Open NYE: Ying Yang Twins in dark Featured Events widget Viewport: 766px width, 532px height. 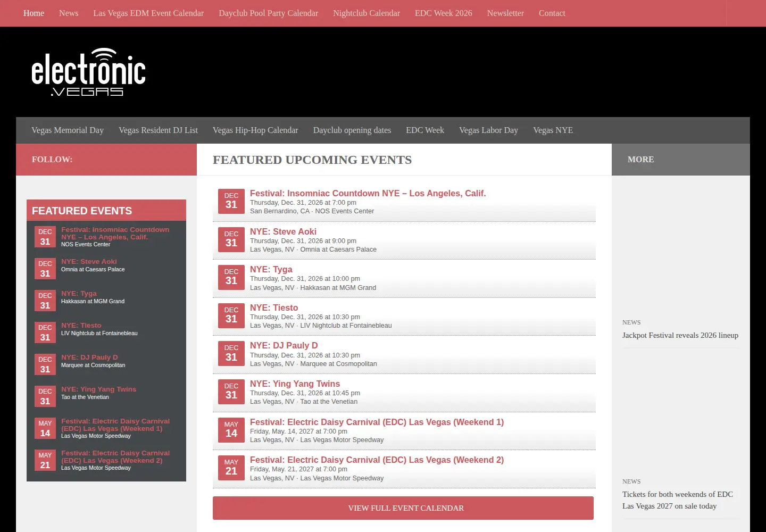[98, 389]
